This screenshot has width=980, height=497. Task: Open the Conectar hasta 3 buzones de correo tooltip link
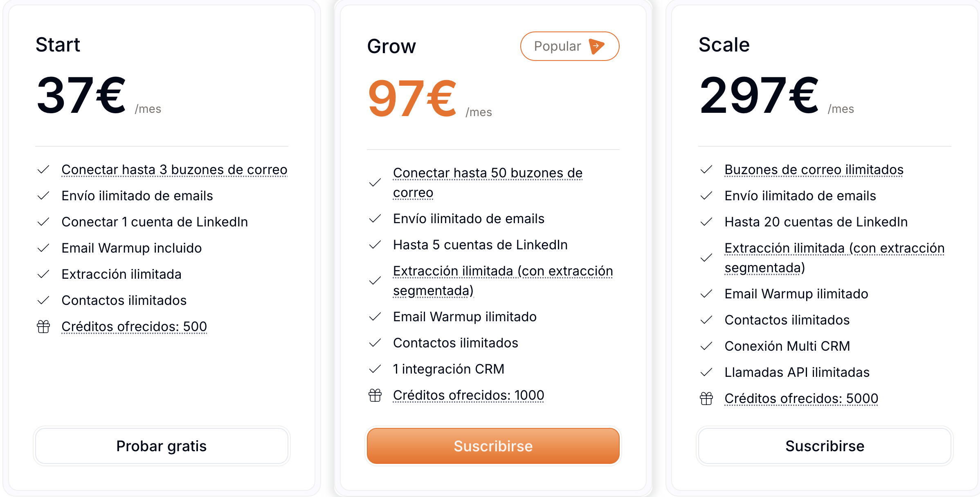tap(174, 170)
